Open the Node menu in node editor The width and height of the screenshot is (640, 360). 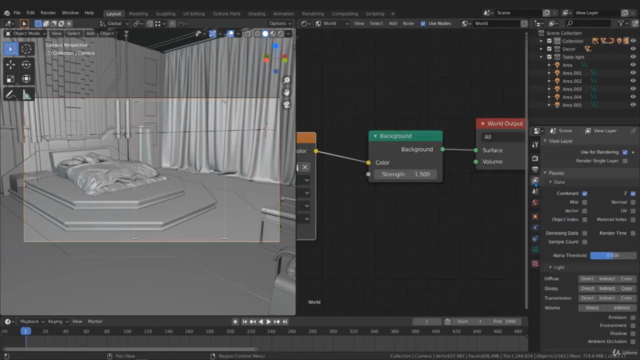(x=408, y=24)
